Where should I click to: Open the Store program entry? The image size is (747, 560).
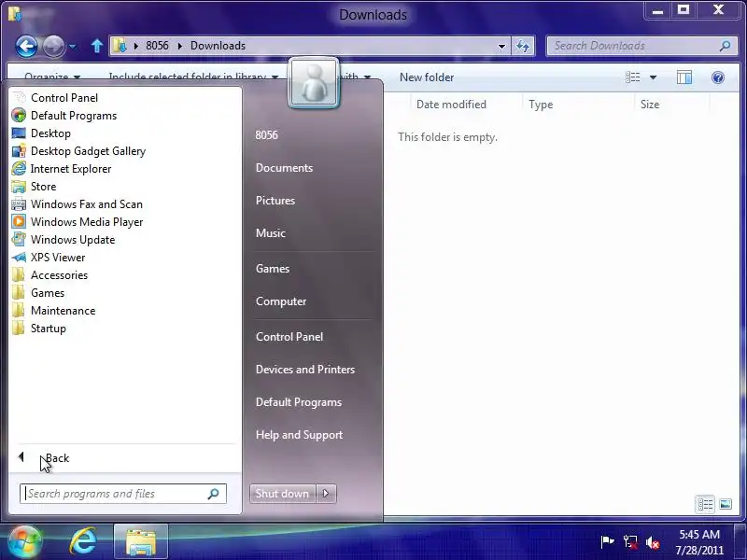[x=43, y=186]
